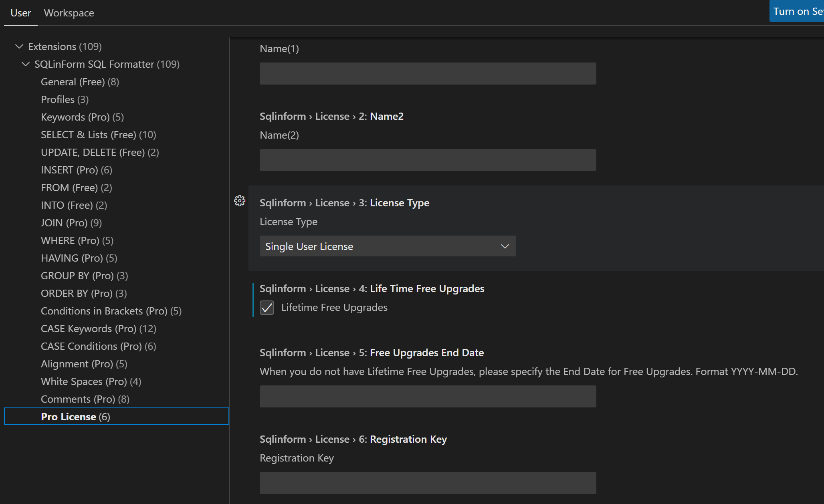Image resolution: width=824 pixels, height=504 pixels.
Task: Open the Single User License dropdown
Action: coord(388,246)
